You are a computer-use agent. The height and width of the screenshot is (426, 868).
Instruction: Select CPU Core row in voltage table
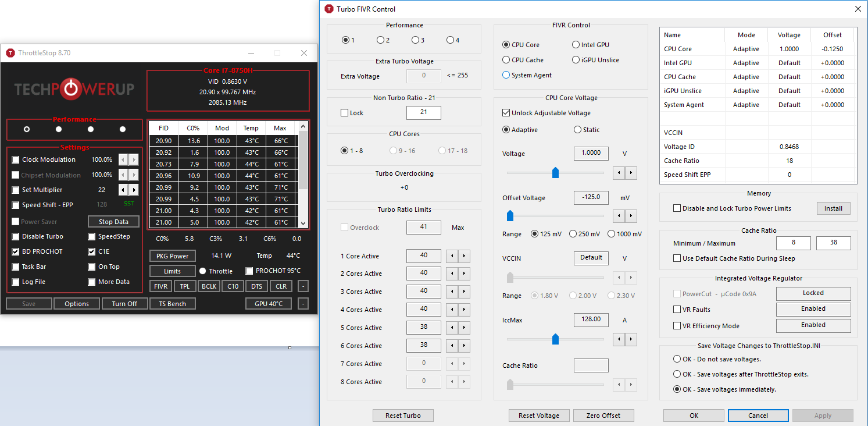click(x=758, y=49)
